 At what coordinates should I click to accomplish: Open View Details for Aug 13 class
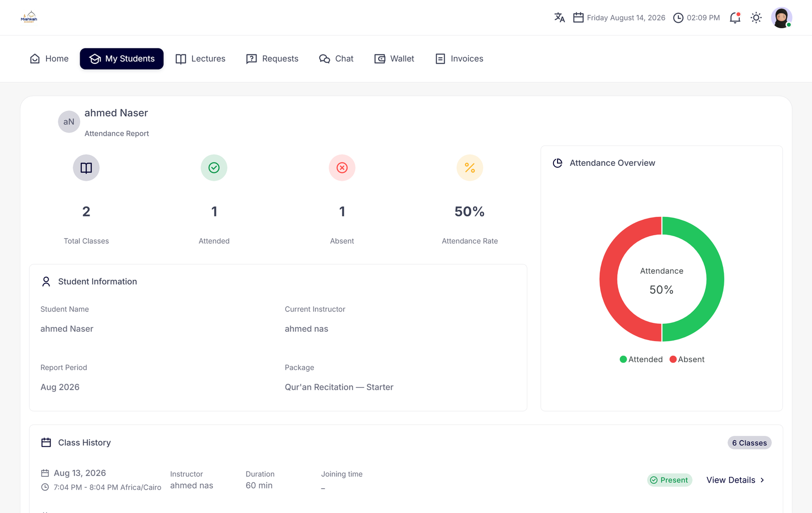coord(735,480)
